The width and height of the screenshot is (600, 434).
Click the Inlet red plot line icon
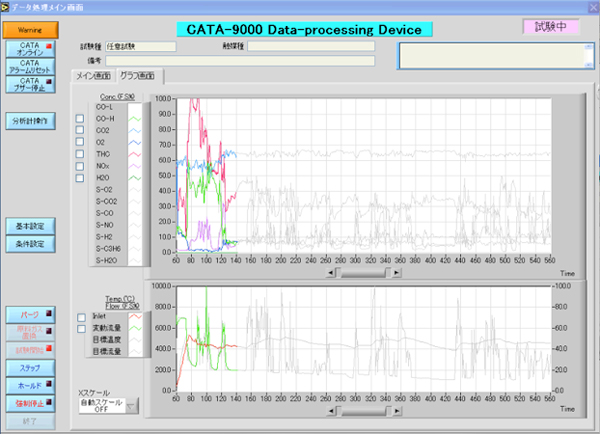(135, 316)
